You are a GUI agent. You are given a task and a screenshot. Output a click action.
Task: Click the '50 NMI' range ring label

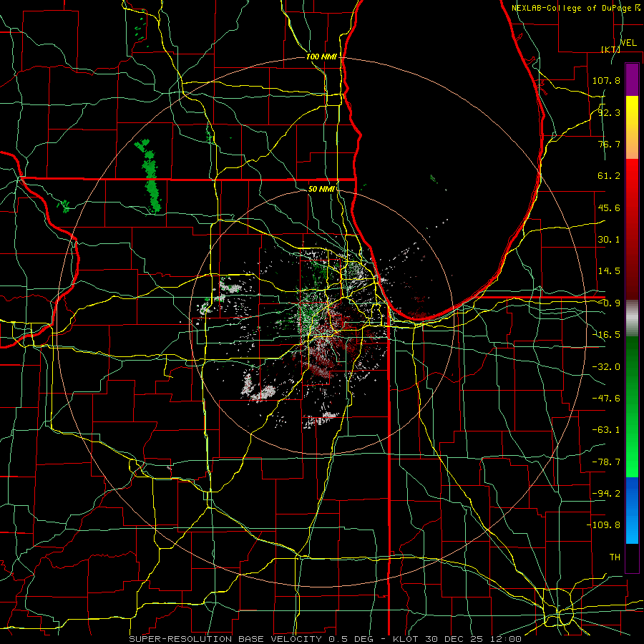pos(321,189)
